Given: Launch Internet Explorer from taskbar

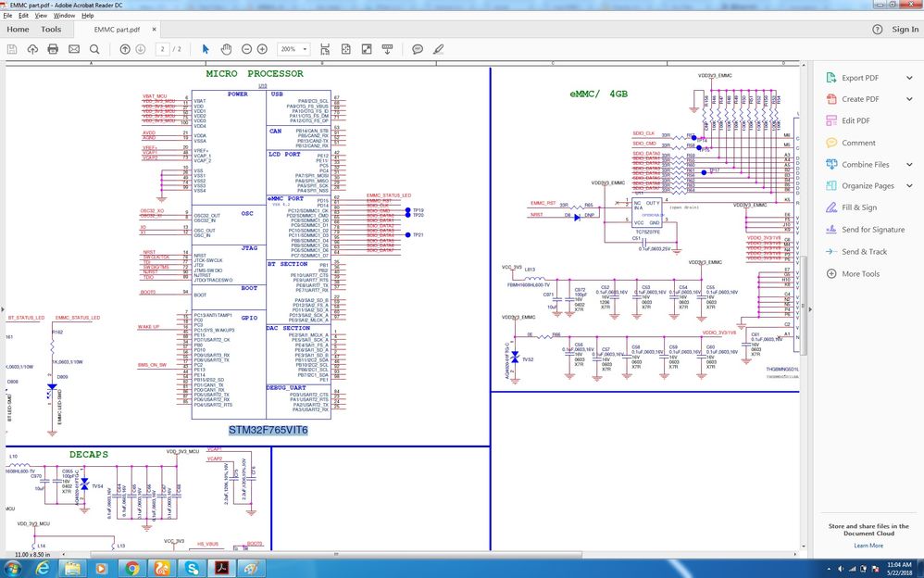Looking at the screenshot, I should (x=43, y=569).
